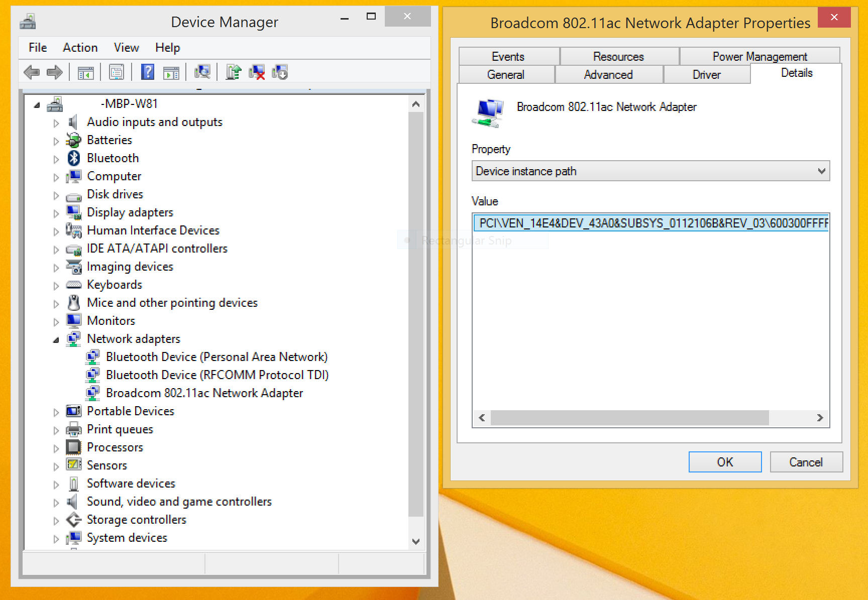Click the device tree scroll up arrow
The image size is (868, 600).
click(x=416, y=104)
